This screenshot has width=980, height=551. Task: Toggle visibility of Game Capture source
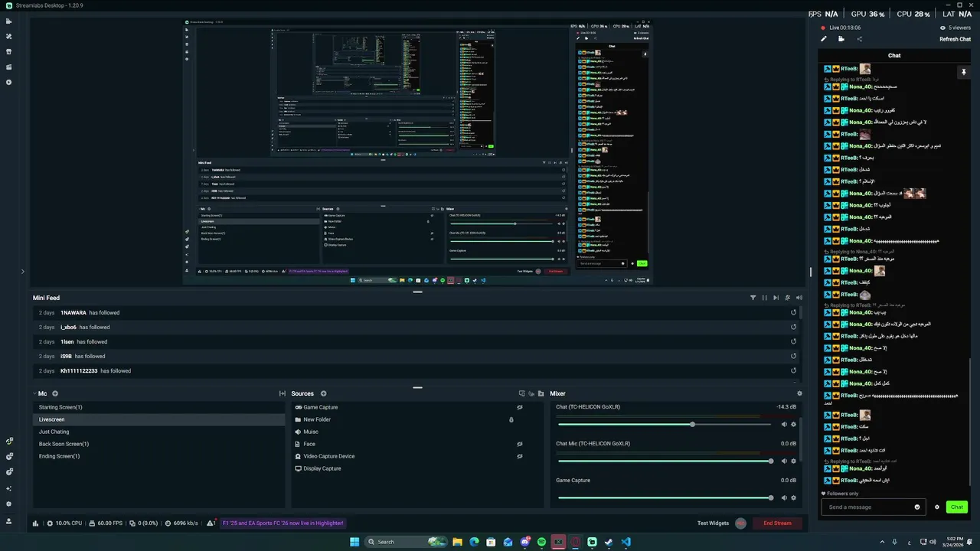point(519,407)
